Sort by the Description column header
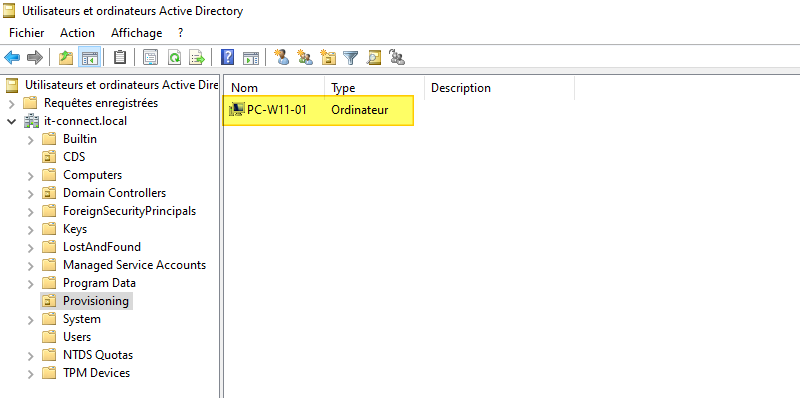 [499, 88]
